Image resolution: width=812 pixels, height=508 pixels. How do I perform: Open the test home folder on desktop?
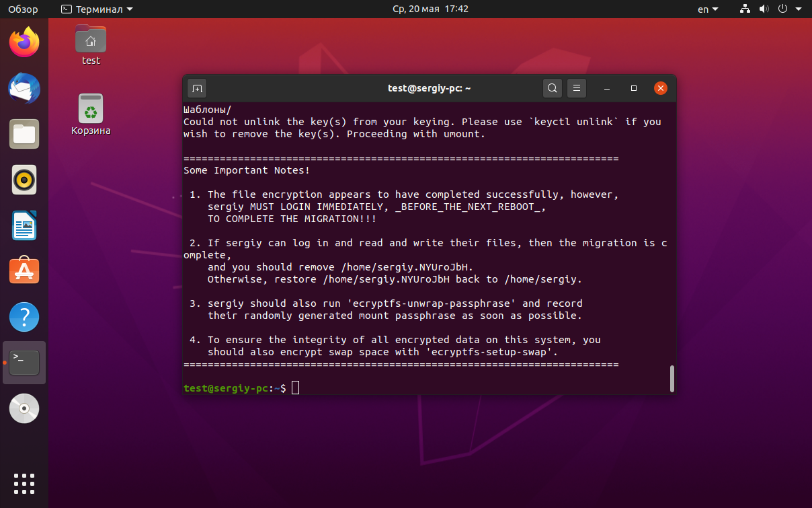pyautogui.click(x=91, y=44)
